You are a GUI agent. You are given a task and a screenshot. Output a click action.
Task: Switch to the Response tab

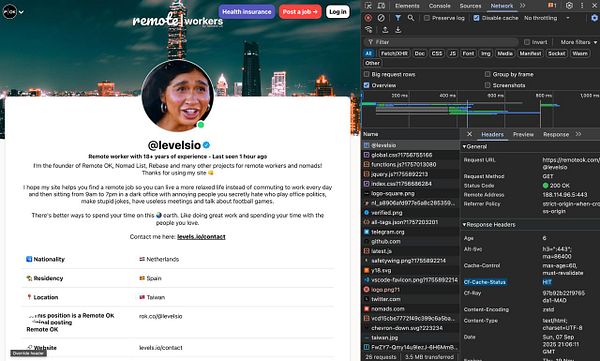click(x=556, y=134)
